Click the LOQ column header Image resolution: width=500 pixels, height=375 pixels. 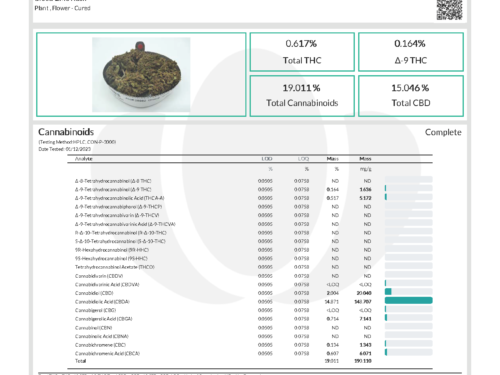(303, 159)
